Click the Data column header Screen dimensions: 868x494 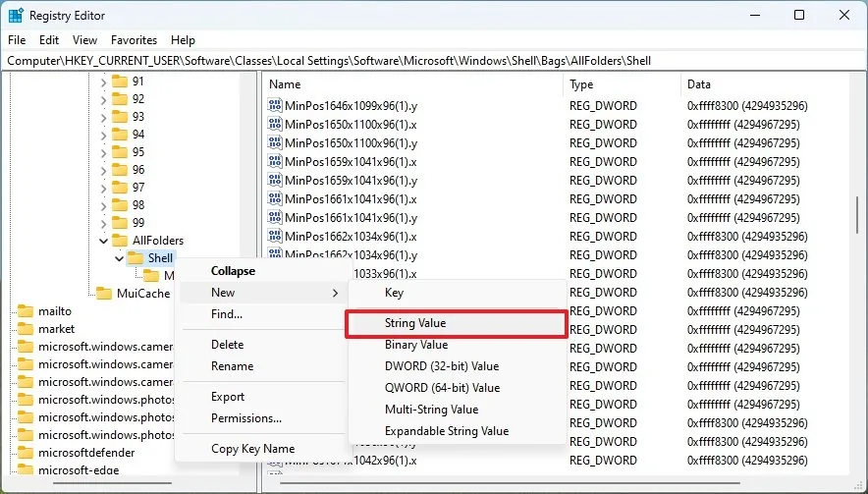click(x=765, y=84)
